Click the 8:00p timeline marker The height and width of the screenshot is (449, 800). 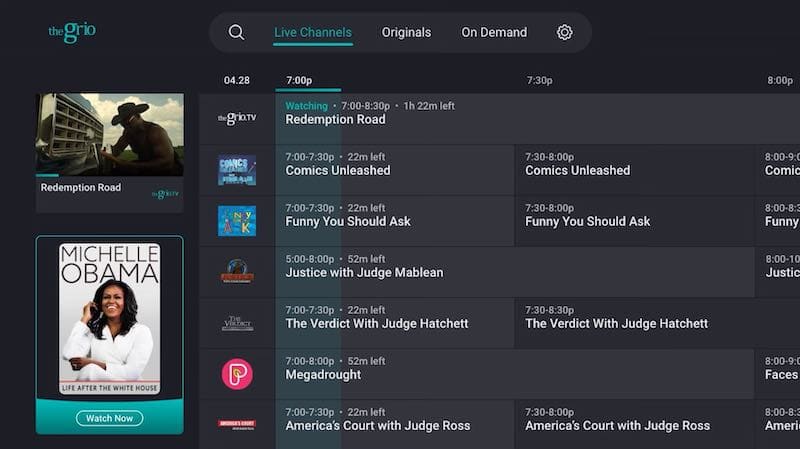(780, 81)
